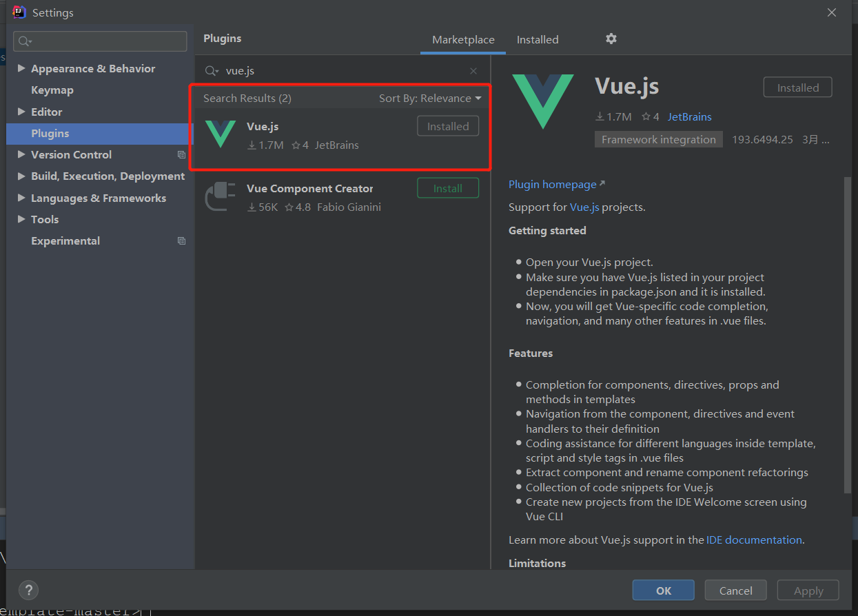Switch to the Marketplace tab
858x616 pixels.
coord(463,40)
